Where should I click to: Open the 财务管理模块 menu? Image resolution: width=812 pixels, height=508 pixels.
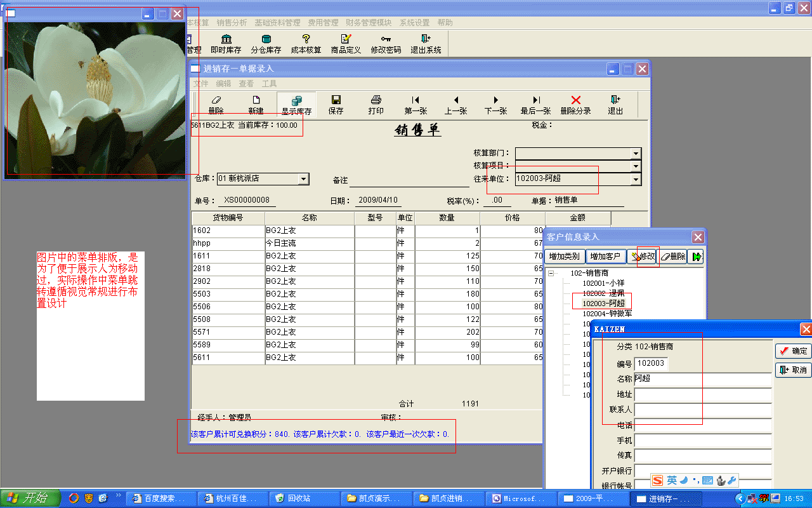(369, 23)
